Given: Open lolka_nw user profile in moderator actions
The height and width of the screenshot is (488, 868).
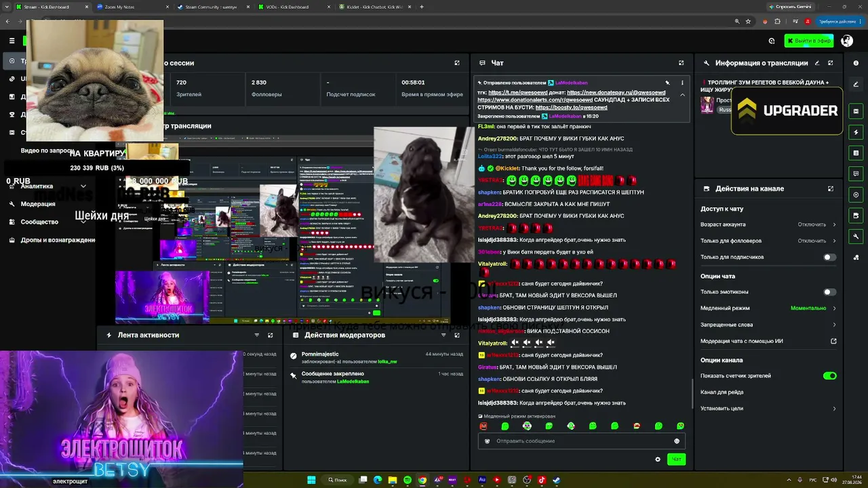Looking at the screenshot, I should pos(387,362).
